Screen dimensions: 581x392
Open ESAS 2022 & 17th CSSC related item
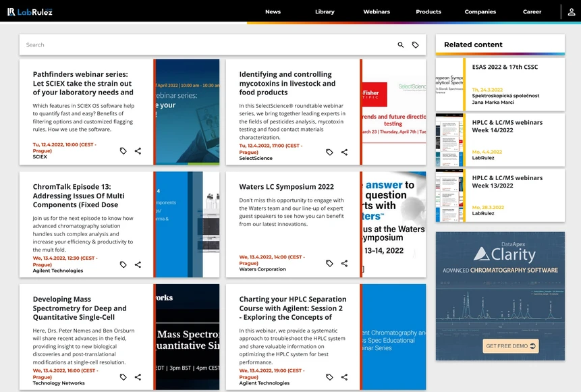[x=505, y=67]
